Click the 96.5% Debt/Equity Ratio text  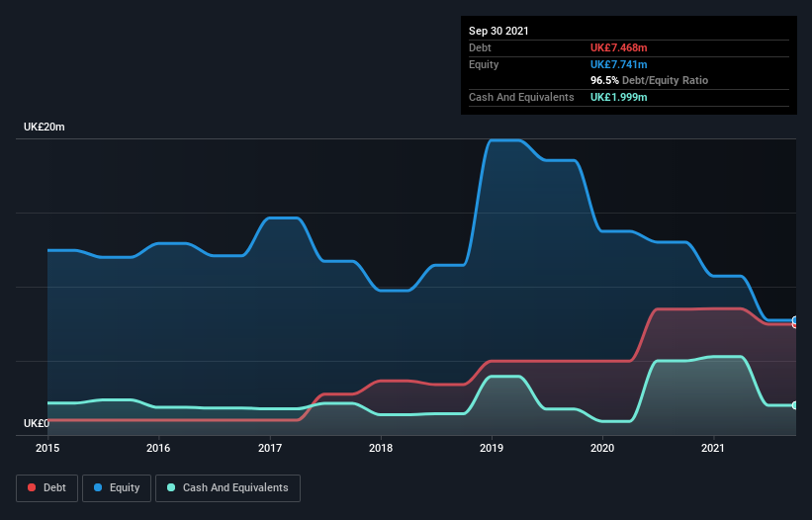point(650,80)
